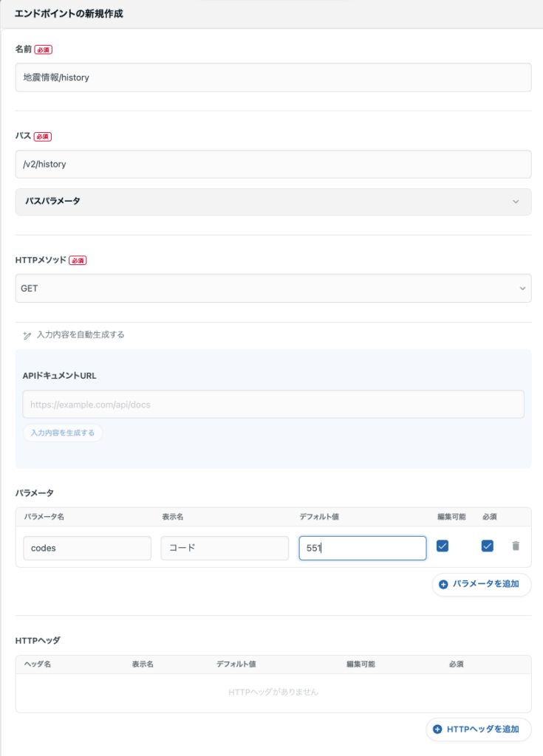Toggle the 編集可能 checkbox for codes

pos(443,546)
